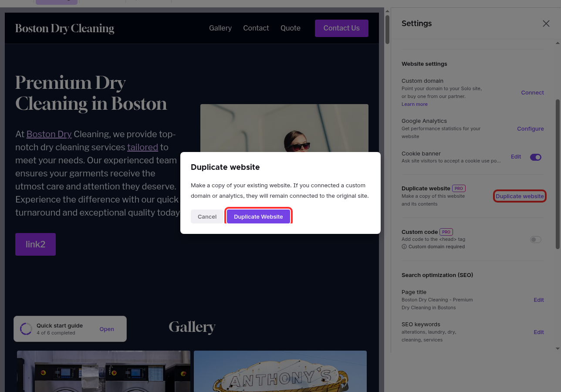Click the Settings panel scroll up arrow
Viewport: 561px width, 392px height.
tap(558, 43)
